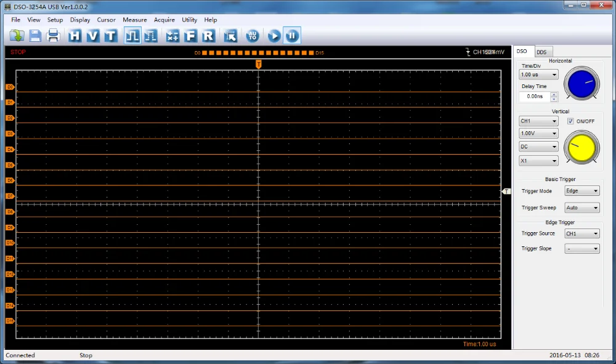Click the trigger level marker on right edge

[x=506, y=191]
